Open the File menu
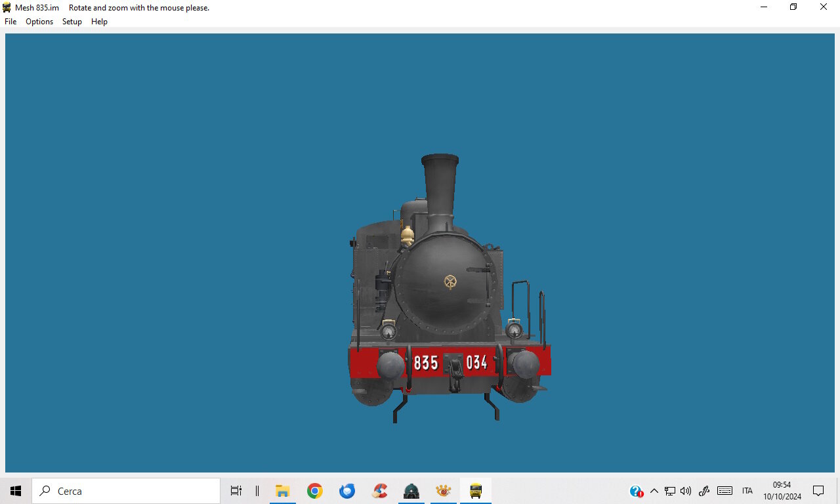The height and width of the screenshot is (504, 840). coord(10,22)
